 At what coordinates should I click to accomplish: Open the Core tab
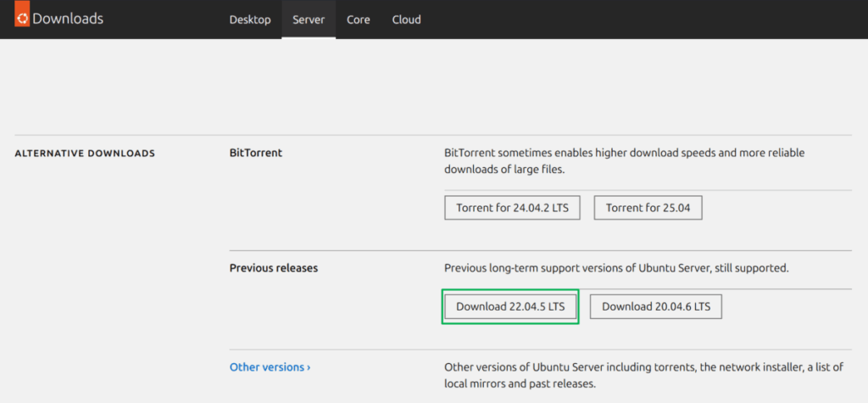pyautogui.click(x=359, y=20)
